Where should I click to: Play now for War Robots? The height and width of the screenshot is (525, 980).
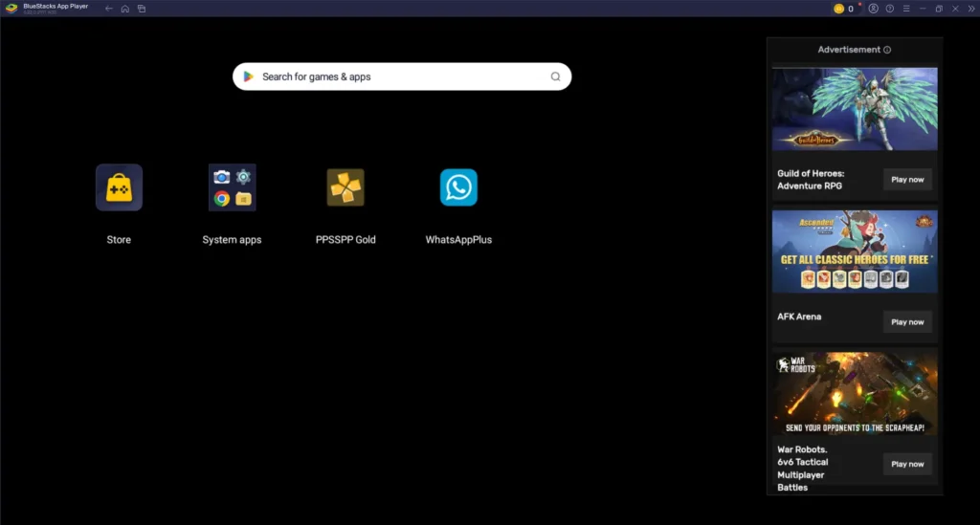(907, 465)
